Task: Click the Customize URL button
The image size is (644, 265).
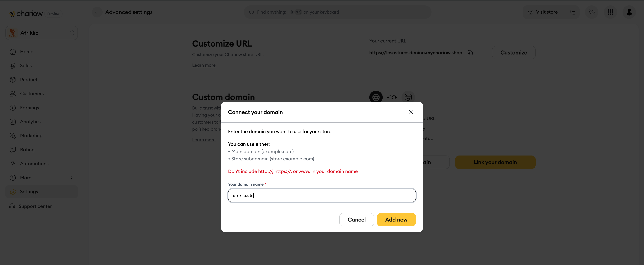Action: (x=514, y=53)
